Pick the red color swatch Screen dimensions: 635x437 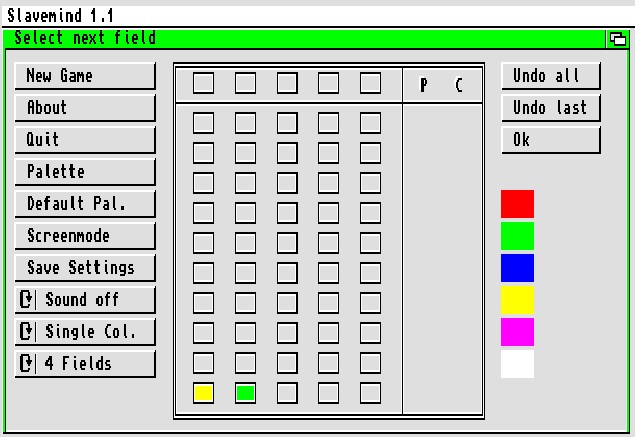point(517,204)
